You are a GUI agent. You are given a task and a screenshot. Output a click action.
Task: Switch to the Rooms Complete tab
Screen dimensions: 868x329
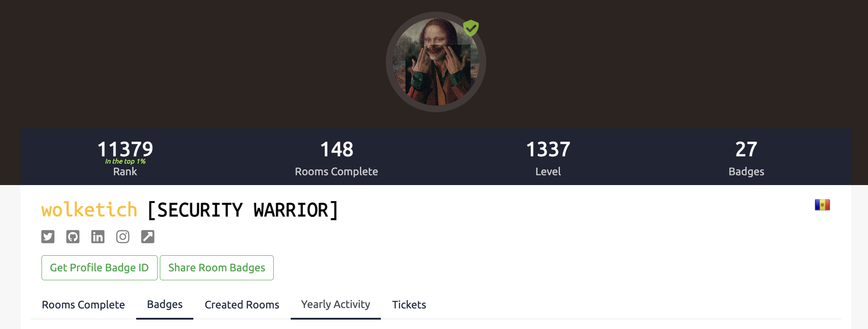point(83,305)
